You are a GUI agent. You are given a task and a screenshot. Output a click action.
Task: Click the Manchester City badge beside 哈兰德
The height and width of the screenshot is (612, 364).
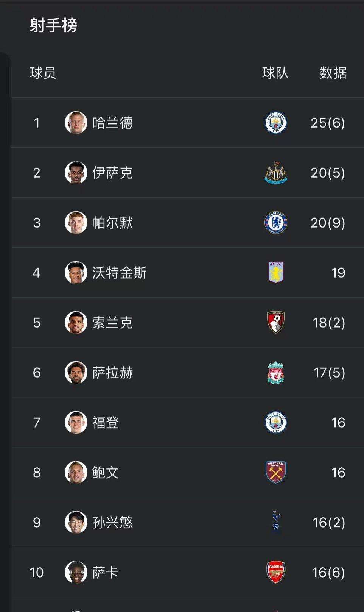pos(275,123)
